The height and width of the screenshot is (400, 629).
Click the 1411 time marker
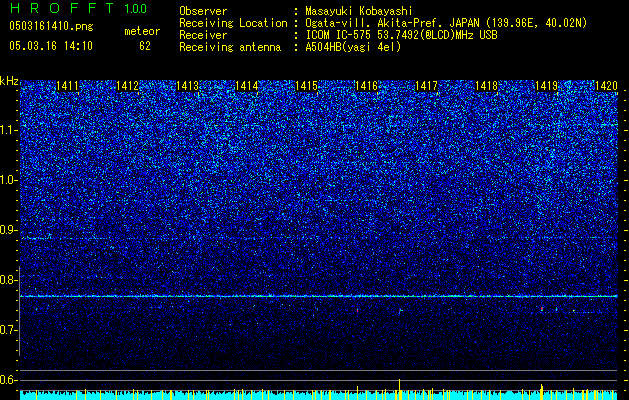[67, 86]
